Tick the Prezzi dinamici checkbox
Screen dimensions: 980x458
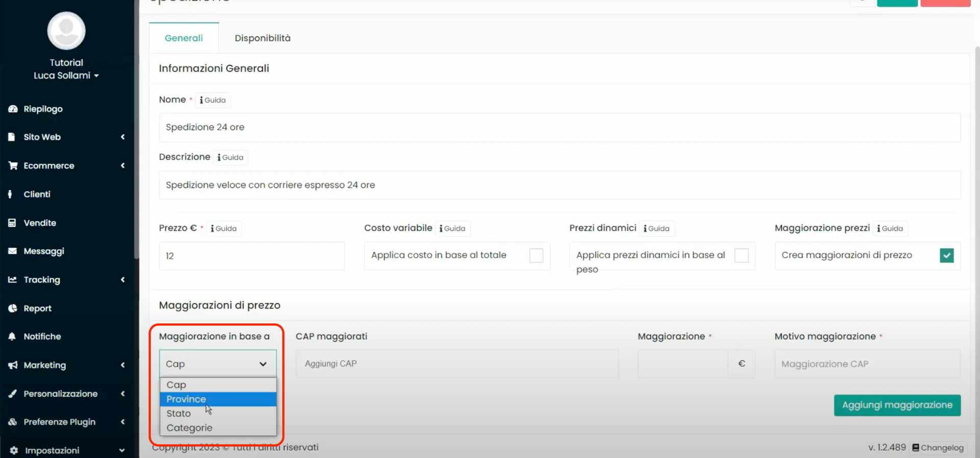point(741,255)
